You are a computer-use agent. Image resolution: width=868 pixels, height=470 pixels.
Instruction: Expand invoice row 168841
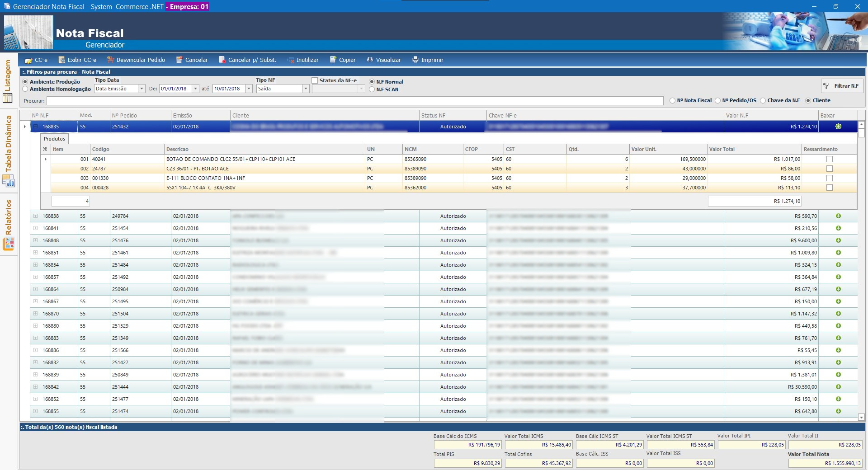click(x=36, y=228)
